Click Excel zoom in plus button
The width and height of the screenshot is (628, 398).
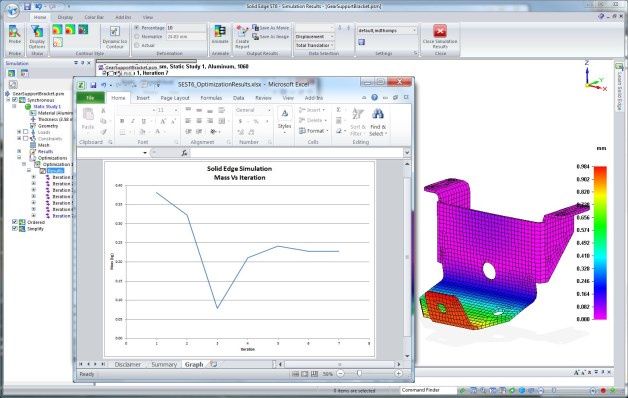click(x=399, y=374)
